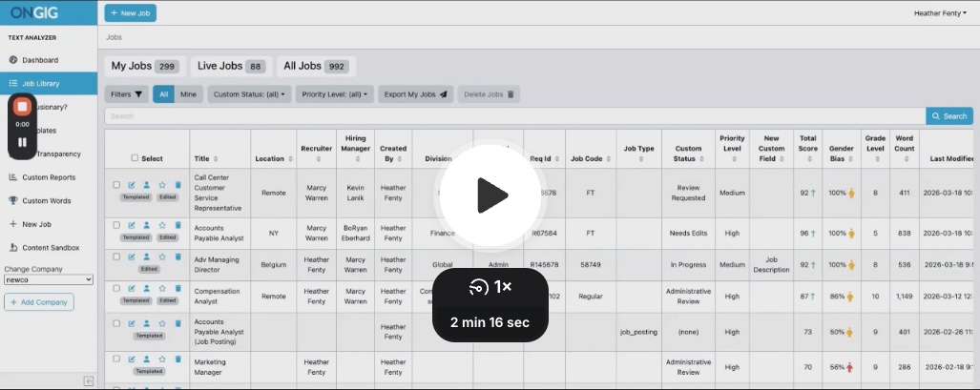Open Custom Reports in the sidebar

pos(49,177)
